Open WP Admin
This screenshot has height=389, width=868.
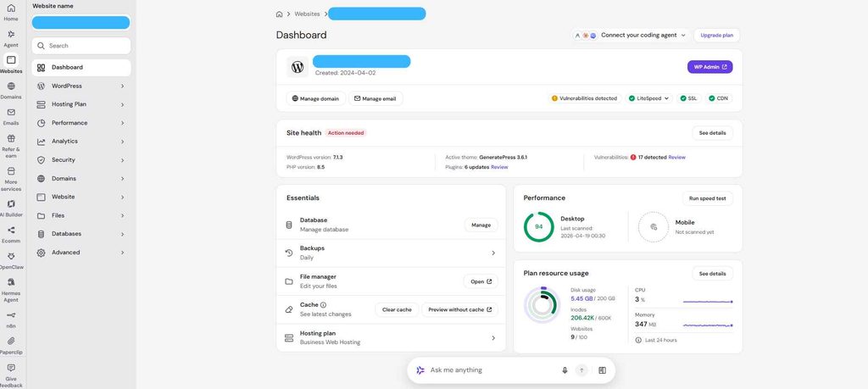click(709, 67)
